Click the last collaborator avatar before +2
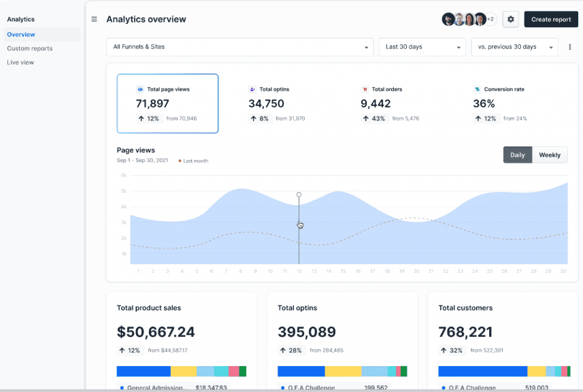Viewport: 583px width, 392px height. [480, 19]
